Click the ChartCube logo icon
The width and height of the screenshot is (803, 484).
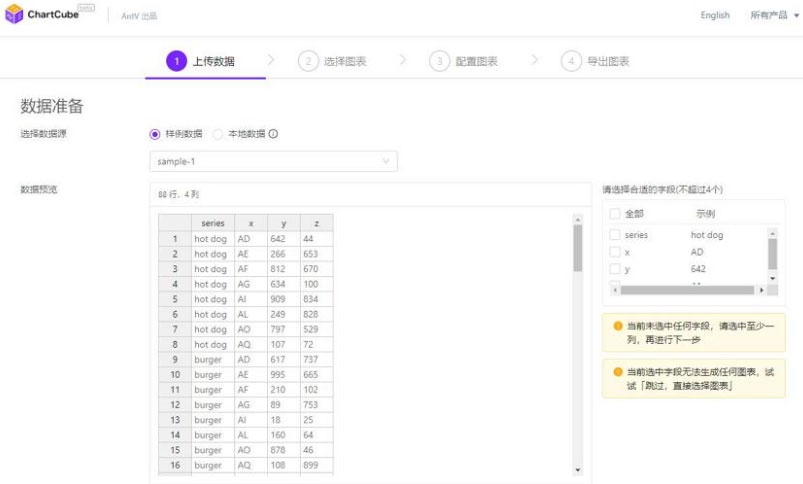(x=14, y=15)
